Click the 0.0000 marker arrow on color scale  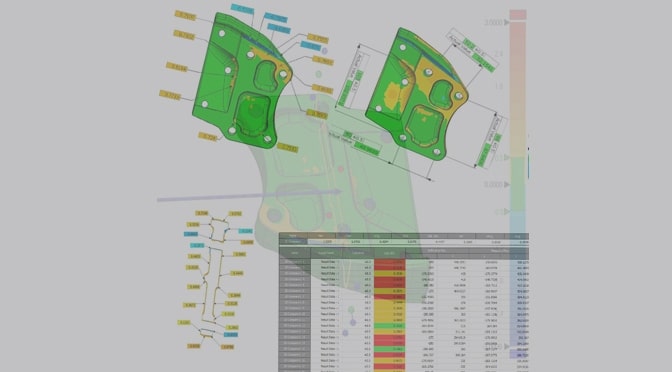click(x=507, y=184)
